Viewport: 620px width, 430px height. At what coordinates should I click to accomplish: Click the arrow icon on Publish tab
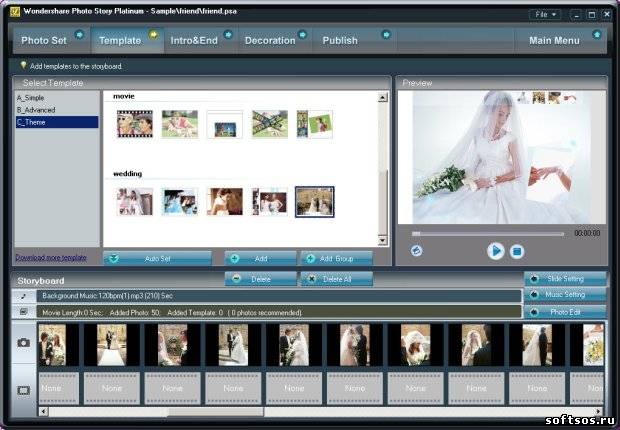pos(386,35)
